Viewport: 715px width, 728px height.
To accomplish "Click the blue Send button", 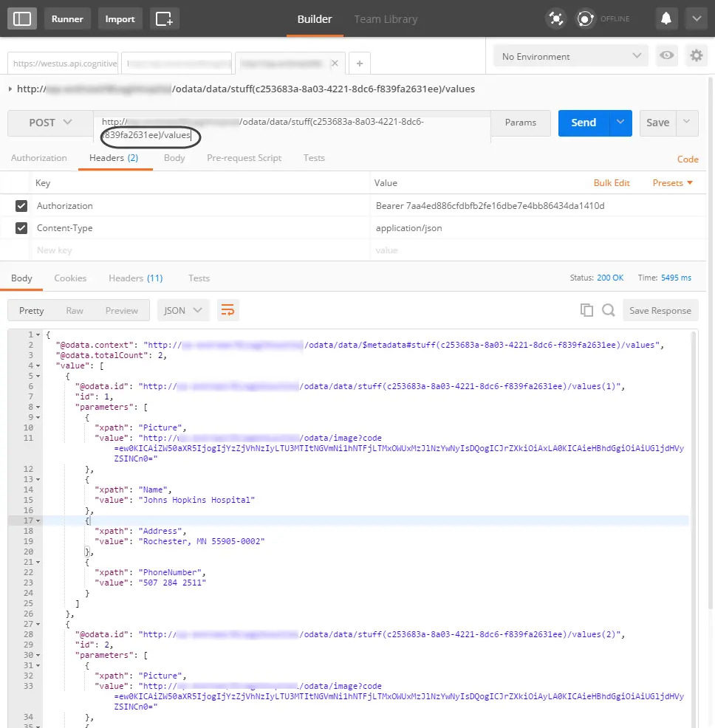I will (584, 123).
